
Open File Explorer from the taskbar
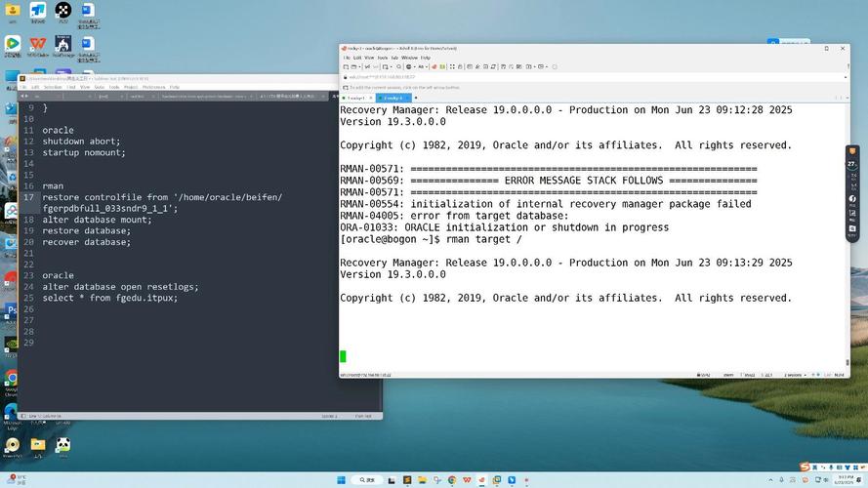422,479
